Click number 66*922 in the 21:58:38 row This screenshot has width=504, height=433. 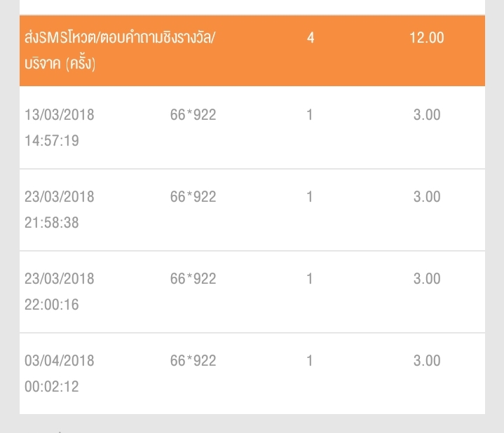[193, 197]
